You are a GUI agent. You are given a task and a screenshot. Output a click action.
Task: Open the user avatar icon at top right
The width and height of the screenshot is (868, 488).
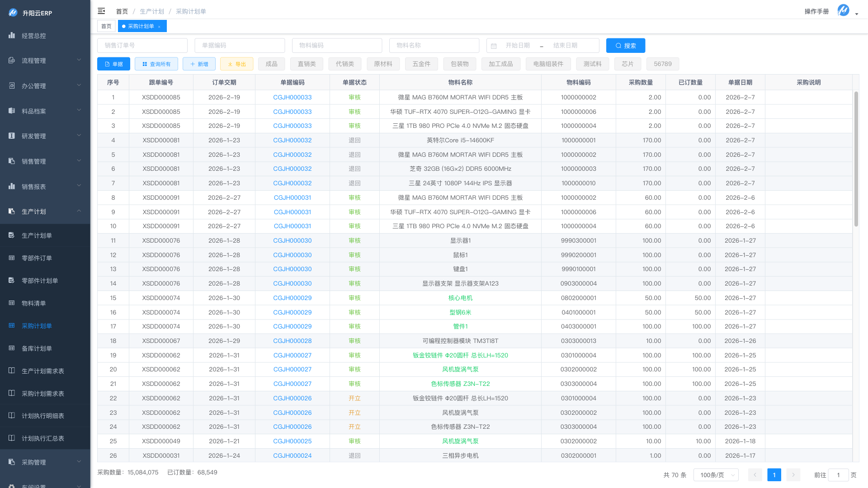[x=843, y=10]
